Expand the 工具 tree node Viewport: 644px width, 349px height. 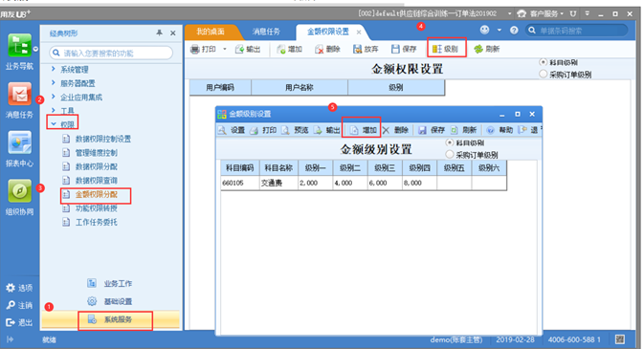(x=53, y=111)
